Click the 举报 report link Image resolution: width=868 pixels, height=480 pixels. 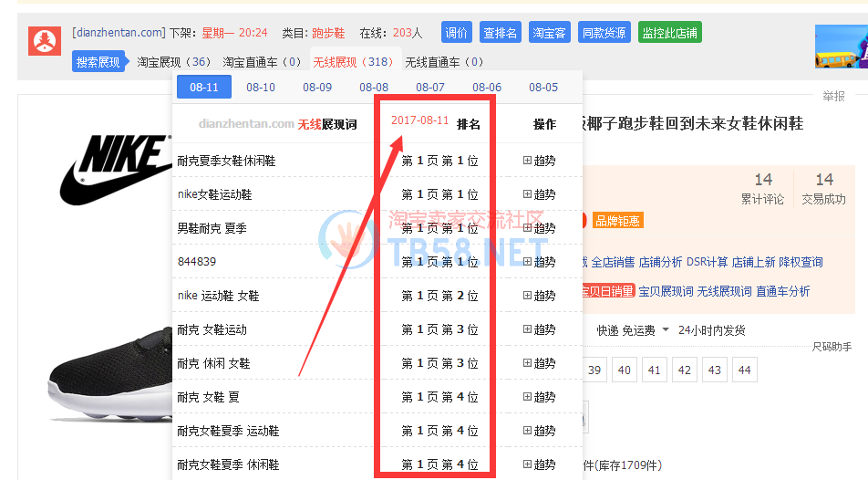click(x=833, y=97)
